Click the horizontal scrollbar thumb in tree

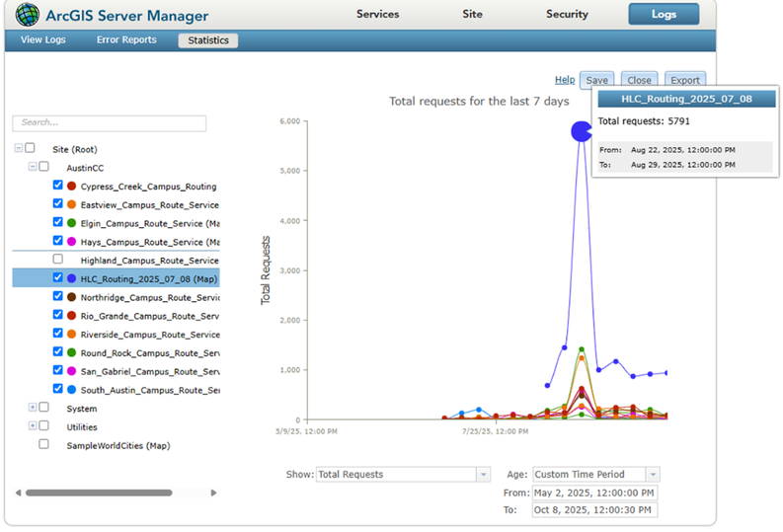click(x=99, y=494)
